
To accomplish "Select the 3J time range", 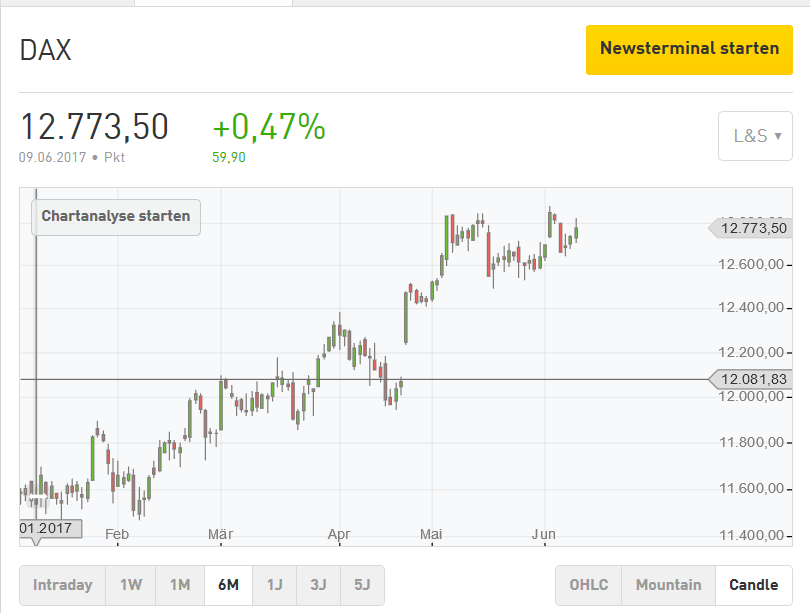I will [x=317, y=585].
